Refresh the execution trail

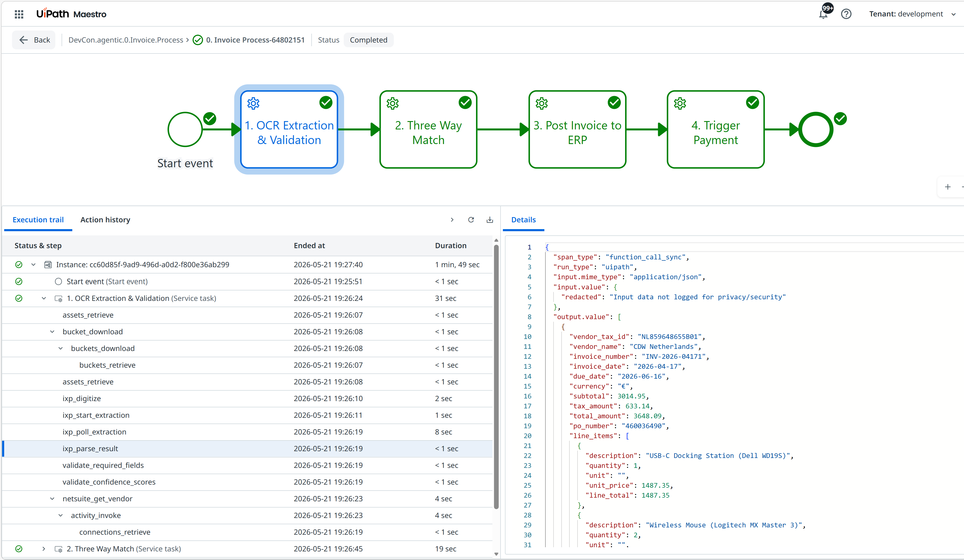(x=471, y=219)
